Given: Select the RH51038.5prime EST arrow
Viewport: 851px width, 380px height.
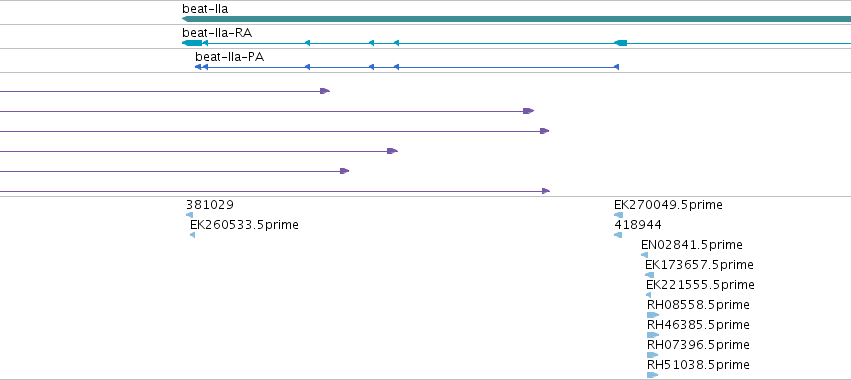Looking at the screenshot, I should (x=653, y=375).
